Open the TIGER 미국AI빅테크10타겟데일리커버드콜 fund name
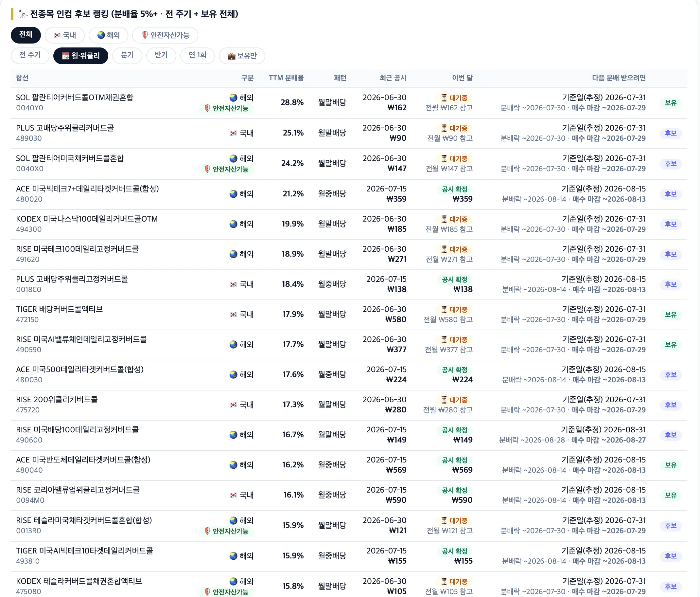700x597 pixels. coord(84,551)
